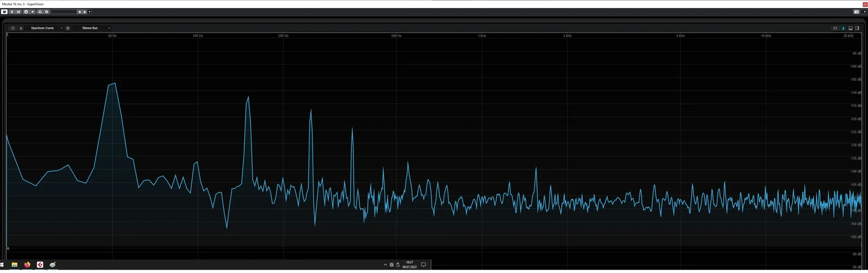Open Spectrum Curve module settings gear
868x273 pixels.
(68, 28)
